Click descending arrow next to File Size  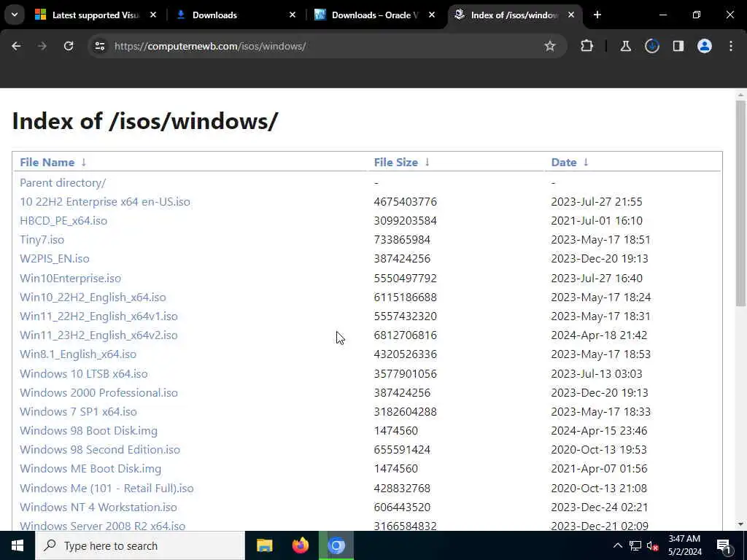coord(427,162)
